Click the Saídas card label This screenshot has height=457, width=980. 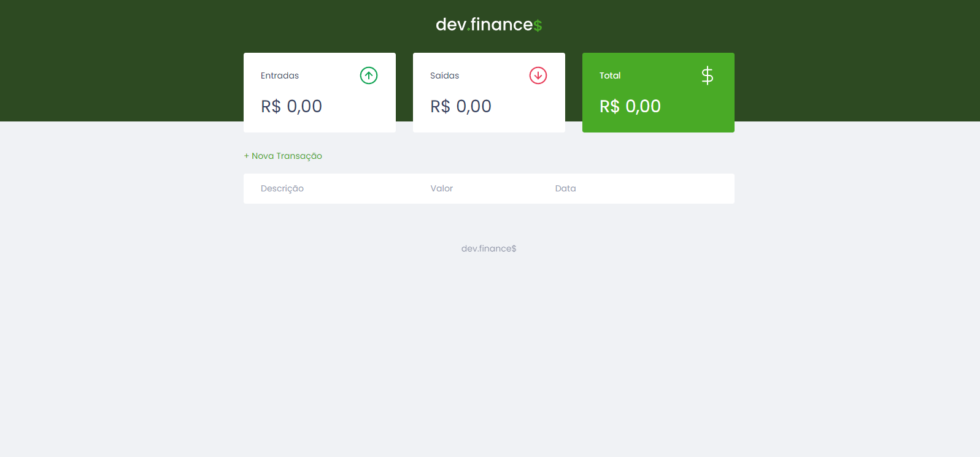click(x=445, y=75)
